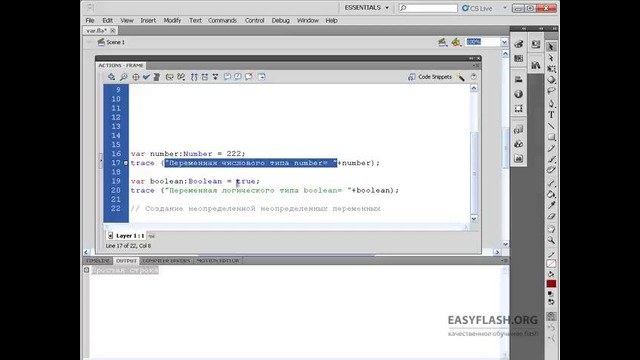Click the Black and white default colors icon
The height and width of the screenshot is (360, 640).
click(551, 294)
